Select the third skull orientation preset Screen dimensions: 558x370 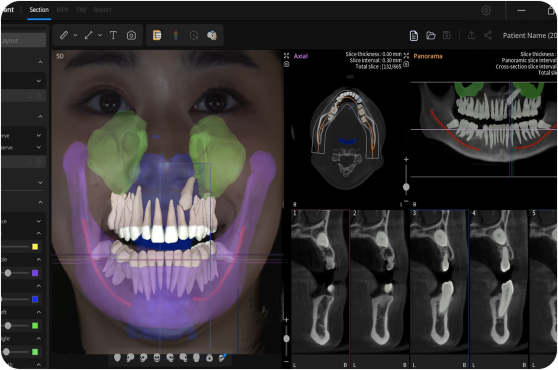[143, 358]
